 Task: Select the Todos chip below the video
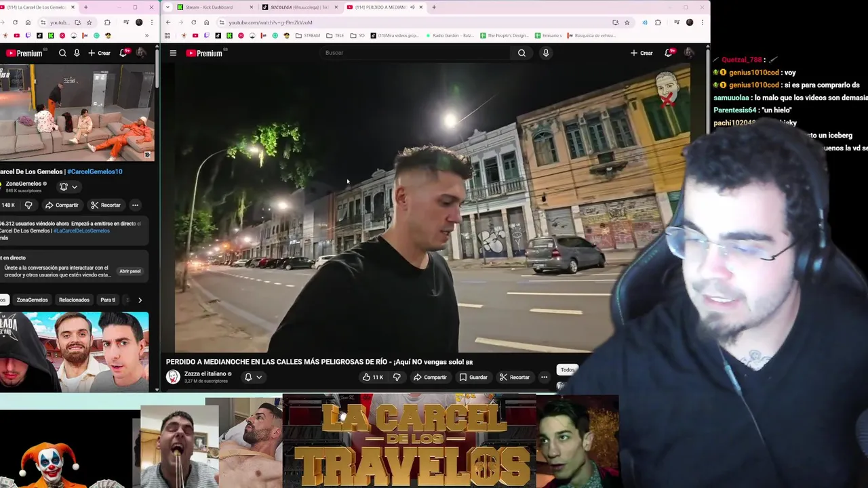[x=567, y=369]
